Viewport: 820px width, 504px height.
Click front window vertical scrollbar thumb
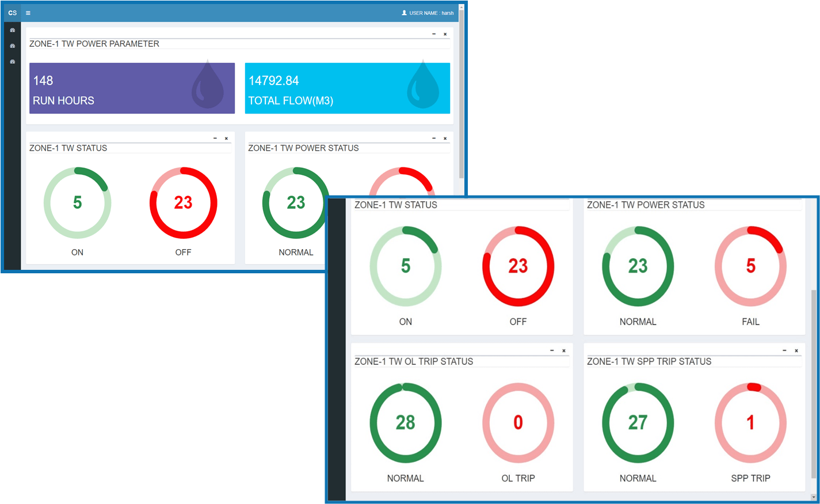click(x=813, y=384)
